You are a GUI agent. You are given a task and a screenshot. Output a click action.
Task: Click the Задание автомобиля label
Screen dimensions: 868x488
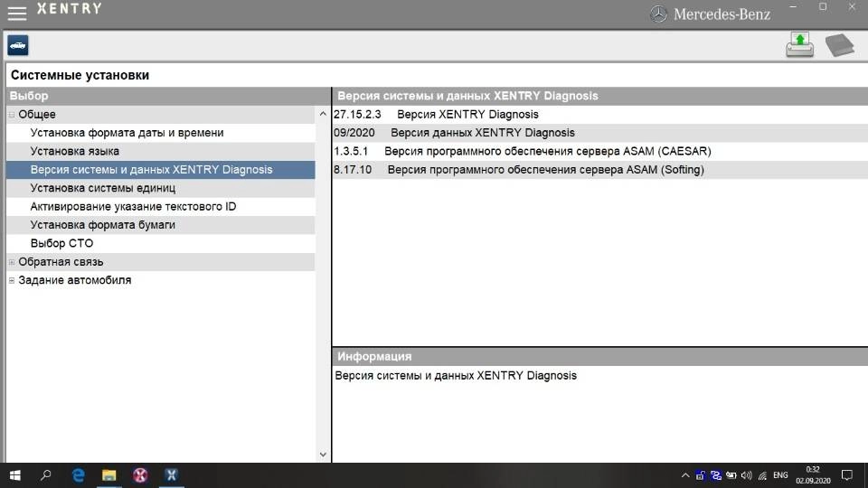(x=75, y=280)
